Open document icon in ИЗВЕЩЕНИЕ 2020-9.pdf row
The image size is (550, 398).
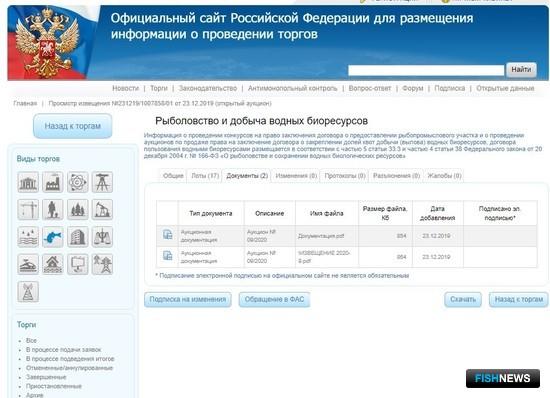tap(168, 255)
